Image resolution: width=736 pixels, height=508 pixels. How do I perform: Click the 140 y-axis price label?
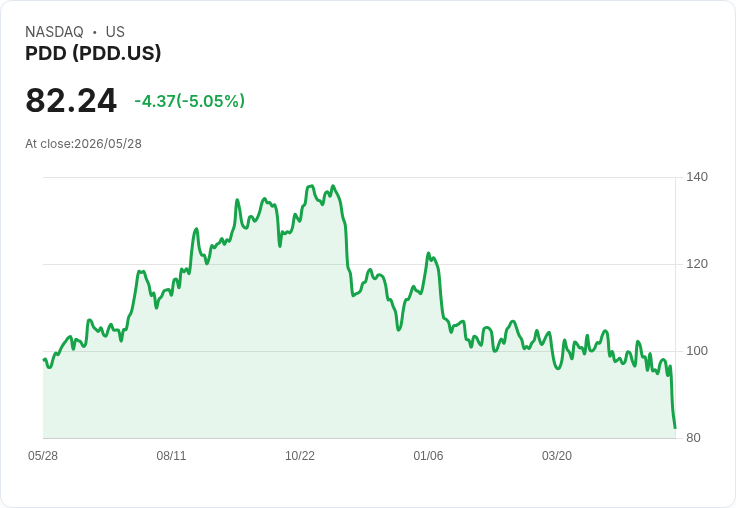point(697,177)
